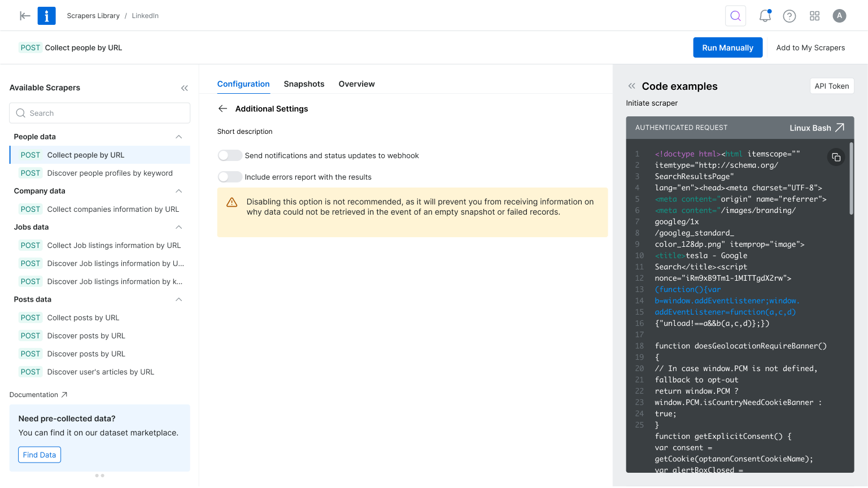Viewport: 868px width, 488px height.
Task: Collapse the Available Scrapers sidebar
Action: pos(184,88)
